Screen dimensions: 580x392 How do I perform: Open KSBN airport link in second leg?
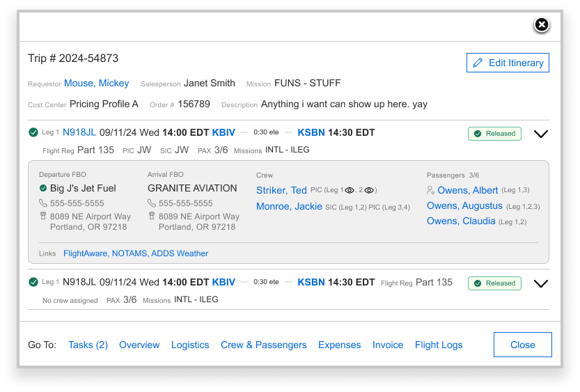pos(311,282)
